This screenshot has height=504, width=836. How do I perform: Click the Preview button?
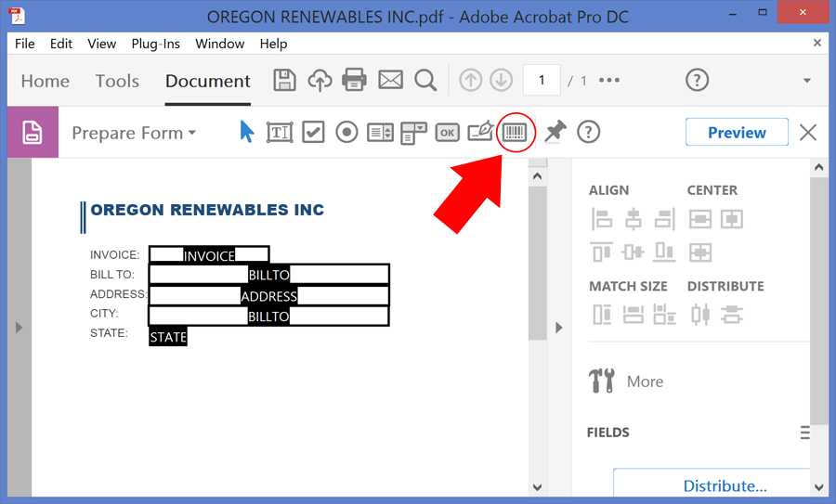click(737, 132)
